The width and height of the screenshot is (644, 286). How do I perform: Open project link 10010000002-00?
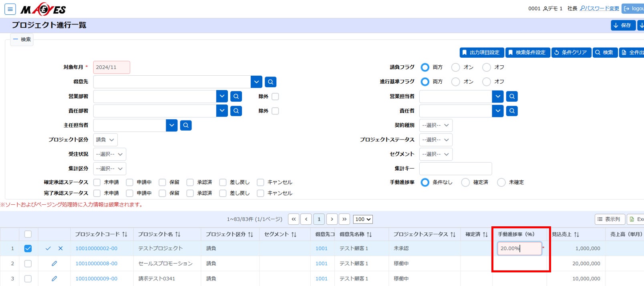tap(97, 248)
